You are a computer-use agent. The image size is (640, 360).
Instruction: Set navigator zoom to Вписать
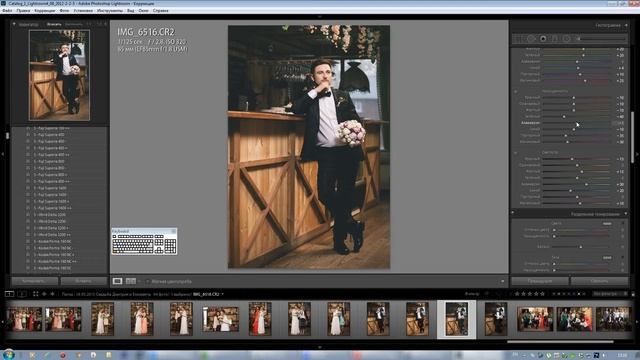(x=54, y=24)
